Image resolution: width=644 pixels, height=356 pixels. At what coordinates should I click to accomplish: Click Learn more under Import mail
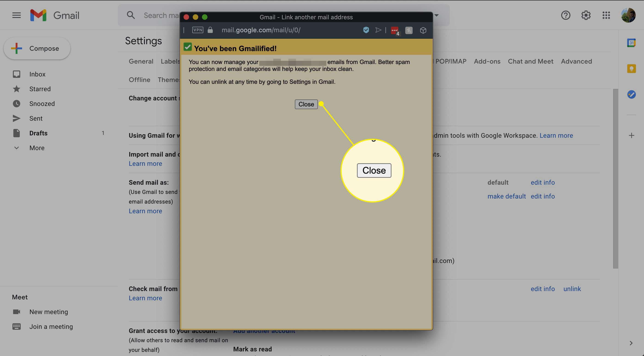145,163
